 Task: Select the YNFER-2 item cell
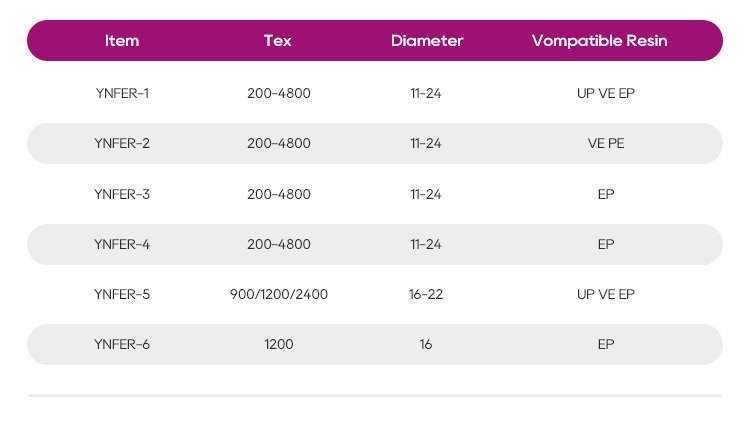[122, 143]
